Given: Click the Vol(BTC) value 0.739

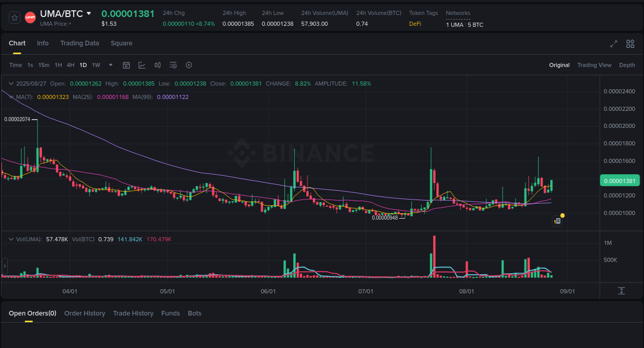Looking at the screenshot, I should point(106,239).
